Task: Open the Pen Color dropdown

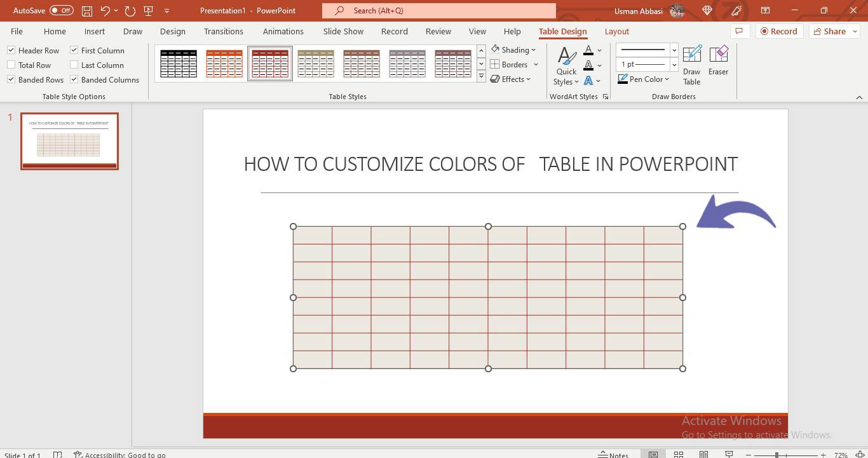Action: [644, 79]
